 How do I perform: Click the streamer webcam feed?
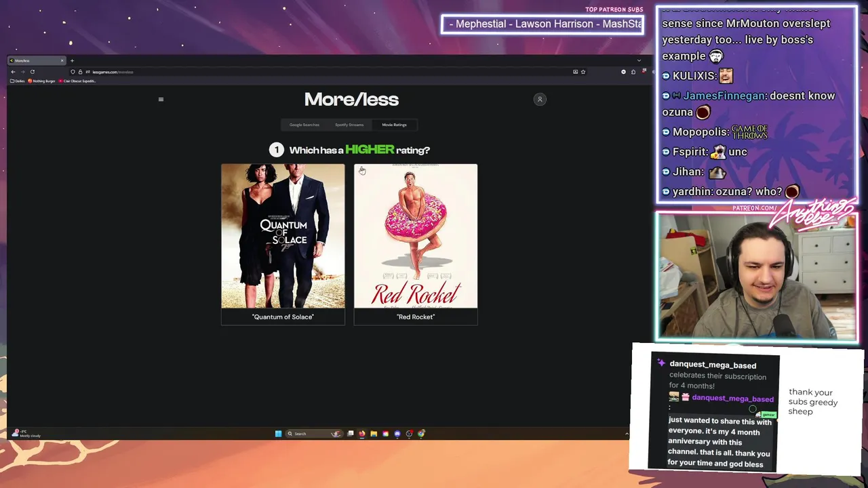click(756, 277)
